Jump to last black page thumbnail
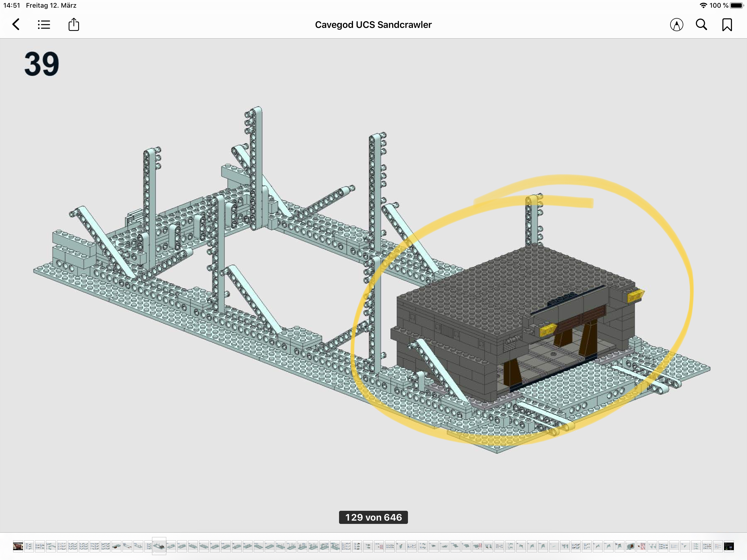 coord(729,546)
